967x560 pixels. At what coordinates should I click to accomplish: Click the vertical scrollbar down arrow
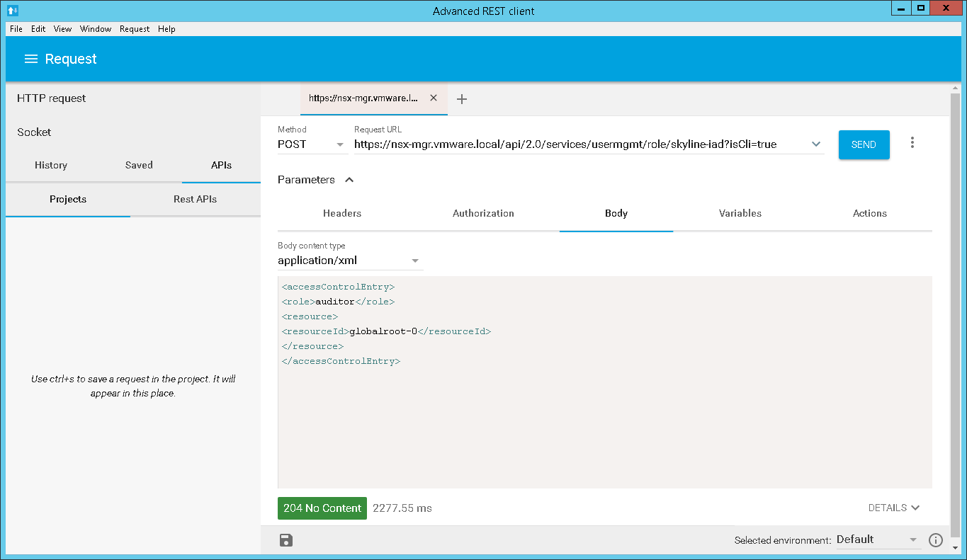click(x=955, y=548)
